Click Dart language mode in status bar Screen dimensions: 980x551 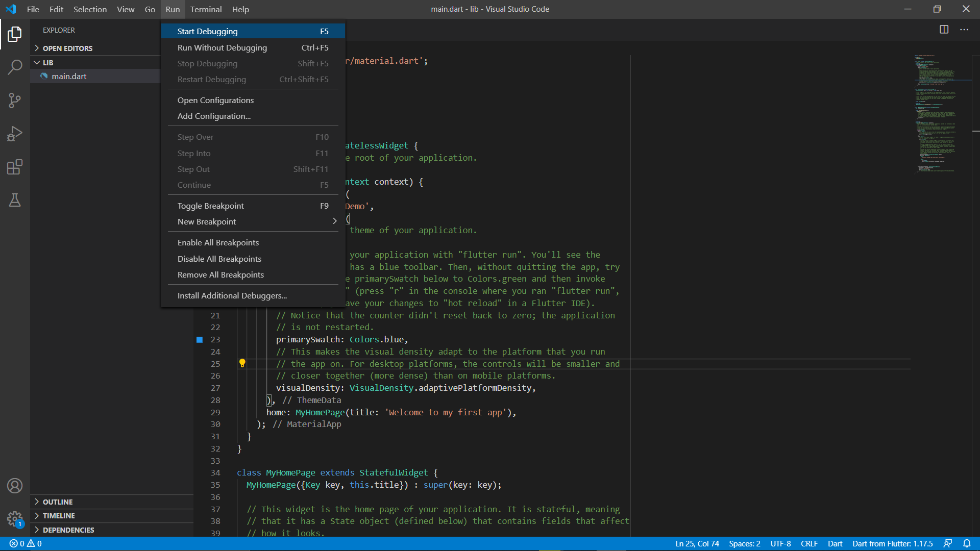click(835, 543)
